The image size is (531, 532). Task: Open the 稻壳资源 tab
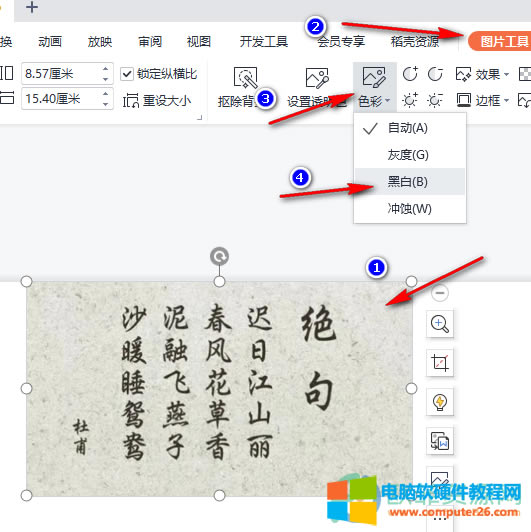point(415,42)
